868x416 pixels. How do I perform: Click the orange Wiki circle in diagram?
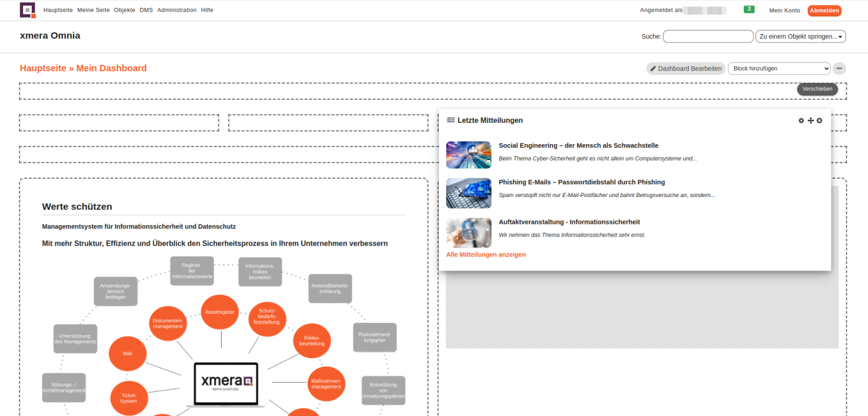(x=127, y=353)
